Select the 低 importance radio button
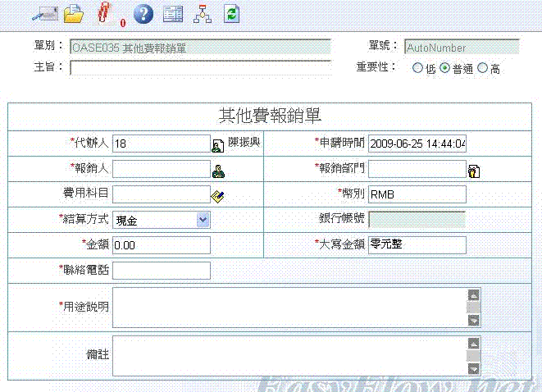Image resolution: width=542 pixels, height=392 pixels. [417, 69]
